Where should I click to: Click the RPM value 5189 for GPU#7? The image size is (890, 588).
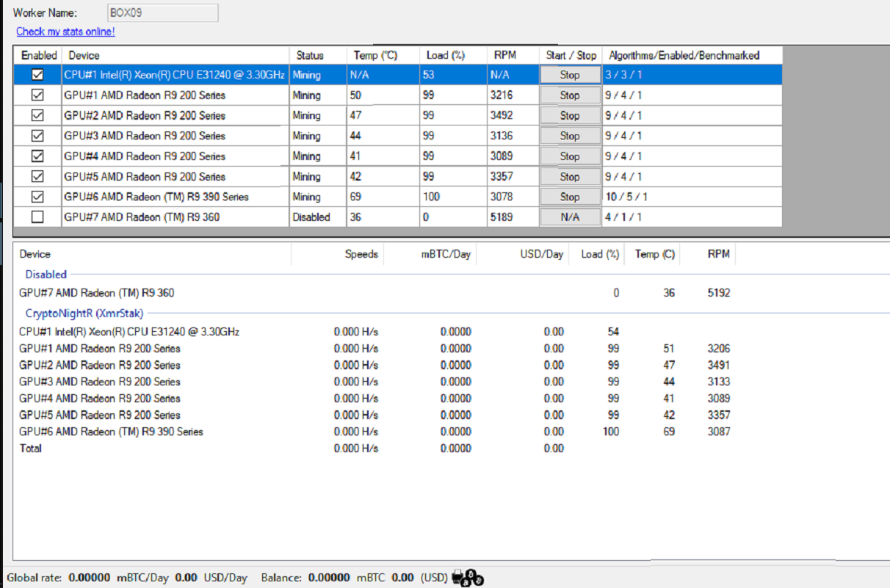tap(503, 217)
